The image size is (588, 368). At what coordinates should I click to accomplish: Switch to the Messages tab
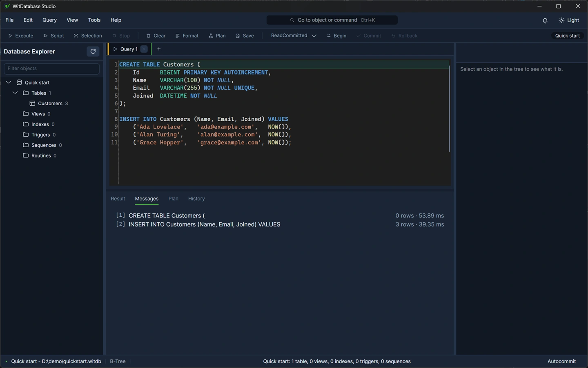pos(147,199)
